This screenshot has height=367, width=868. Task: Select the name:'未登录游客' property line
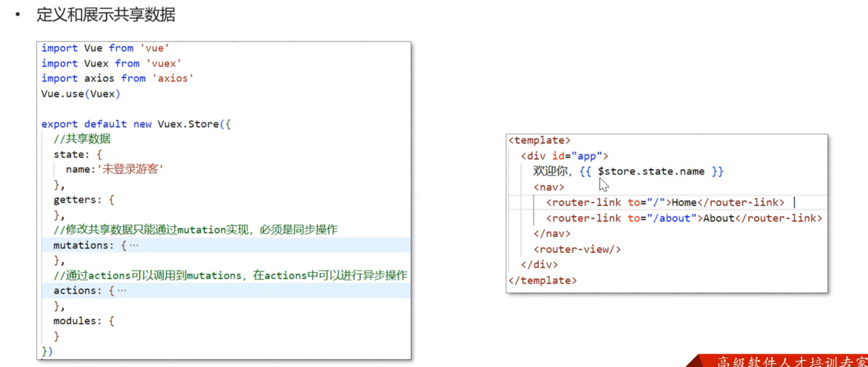[114, 169]
